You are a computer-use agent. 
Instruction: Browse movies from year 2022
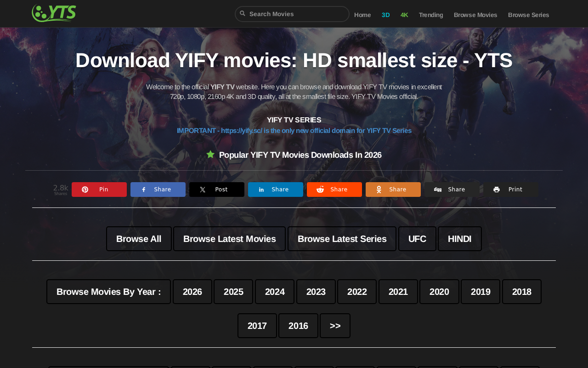click(357, 292)
